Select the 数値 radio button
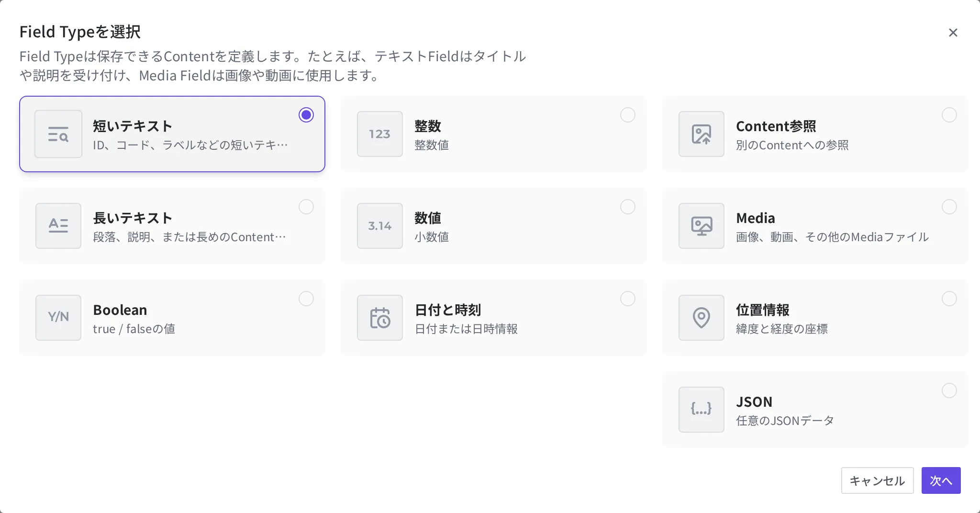The width and height of the screenshot is (980, 513). [628, 207]
